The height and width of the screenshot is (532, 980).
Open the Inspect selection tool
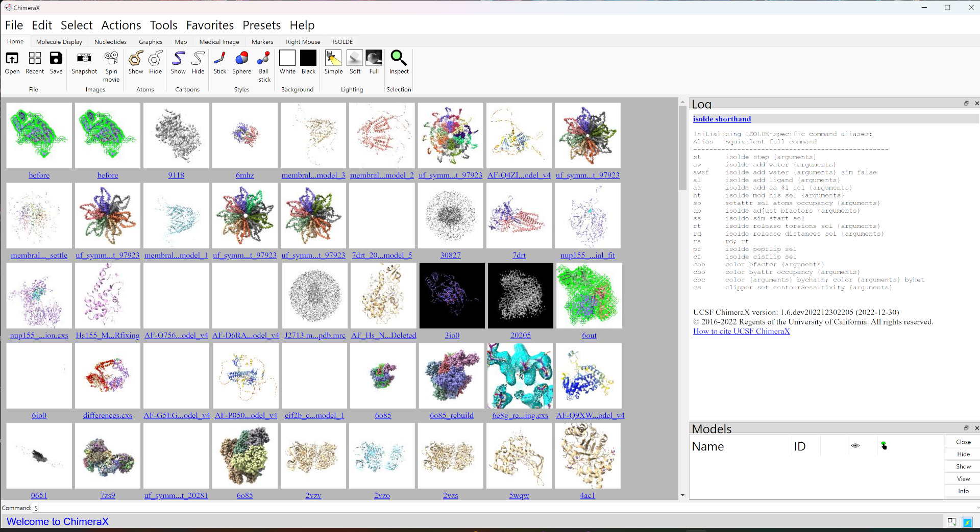click(399, 59)
